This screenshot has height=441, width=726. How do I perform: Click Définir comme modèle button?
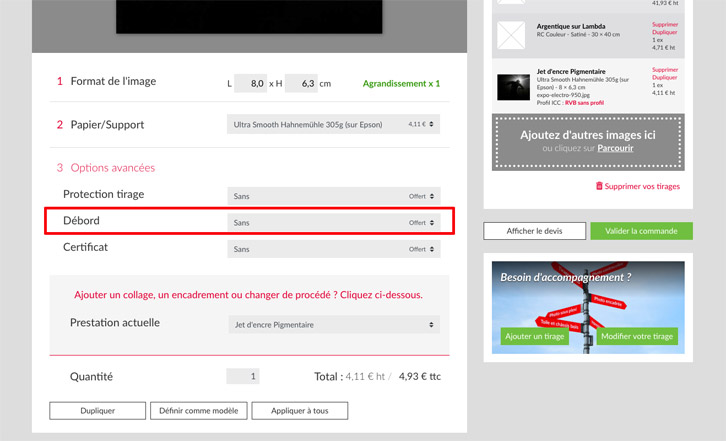[x=197, y=411]
